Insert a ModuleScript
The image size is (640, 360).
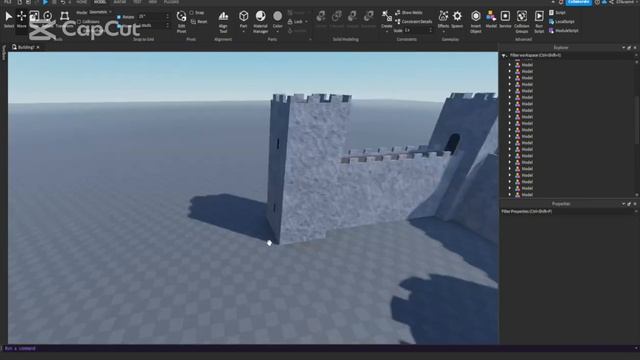coord(564,31)
